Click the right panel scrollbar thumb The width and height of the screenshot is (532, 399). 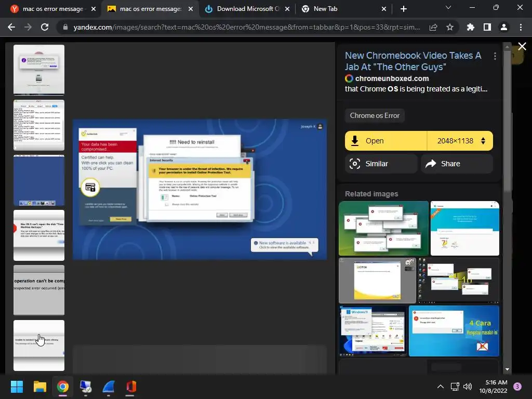point(507,122)
